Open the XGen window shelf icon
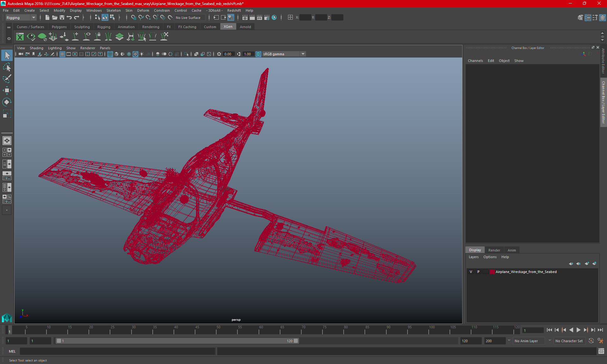607x364 pixels. point(20,37)
